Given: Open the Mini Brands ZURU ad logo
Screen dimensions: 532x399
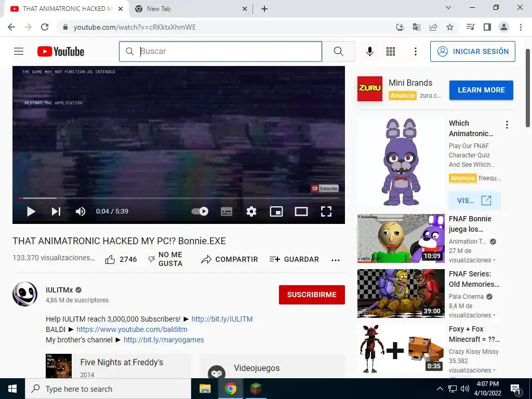Looking at the screenshot, I should click(x=370, y=89).
